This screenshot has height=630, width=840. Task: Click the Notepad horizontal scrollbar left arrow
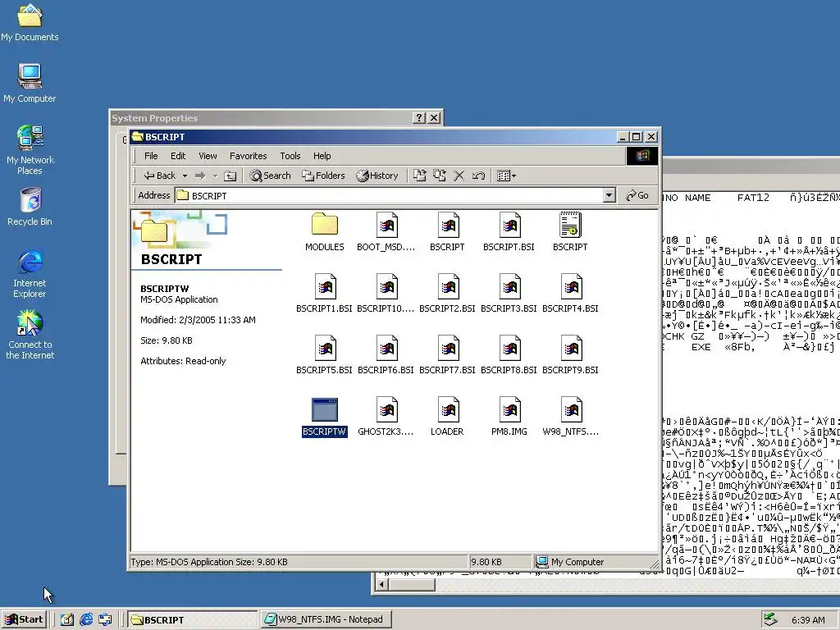click(381, 584)
